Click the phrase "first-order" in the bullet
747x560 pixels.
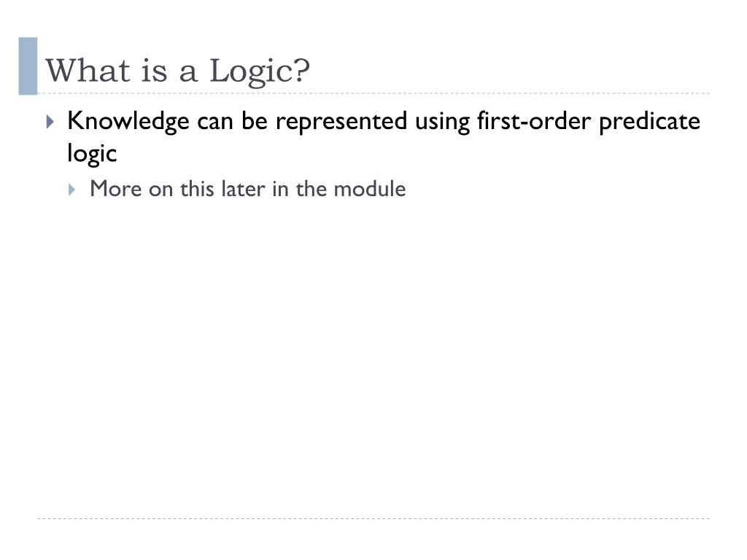tap(533, 121)
